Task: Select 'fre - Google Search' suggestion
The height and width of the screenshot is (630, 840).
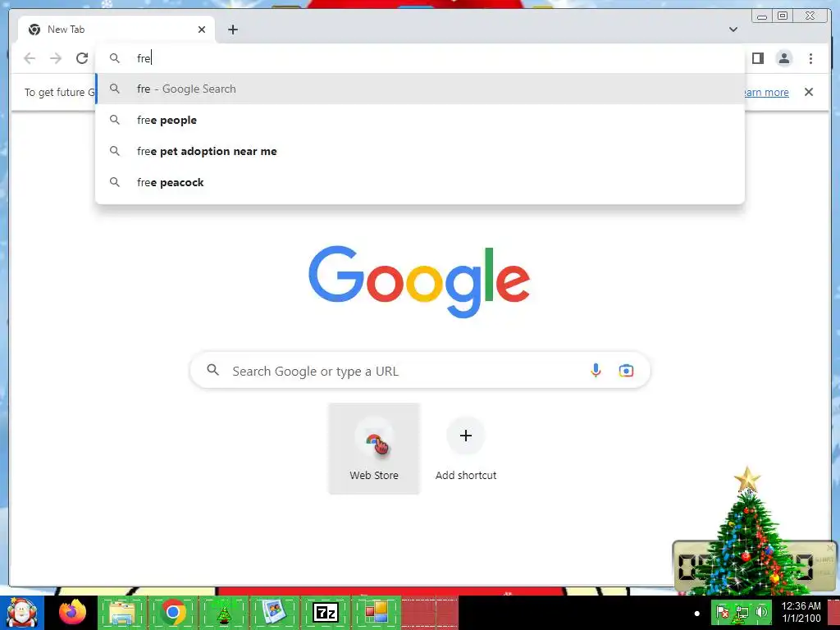Action: 420,89
